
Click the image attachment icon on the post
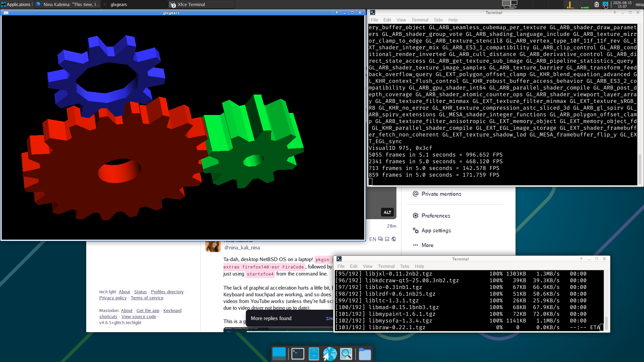point(387,239)
